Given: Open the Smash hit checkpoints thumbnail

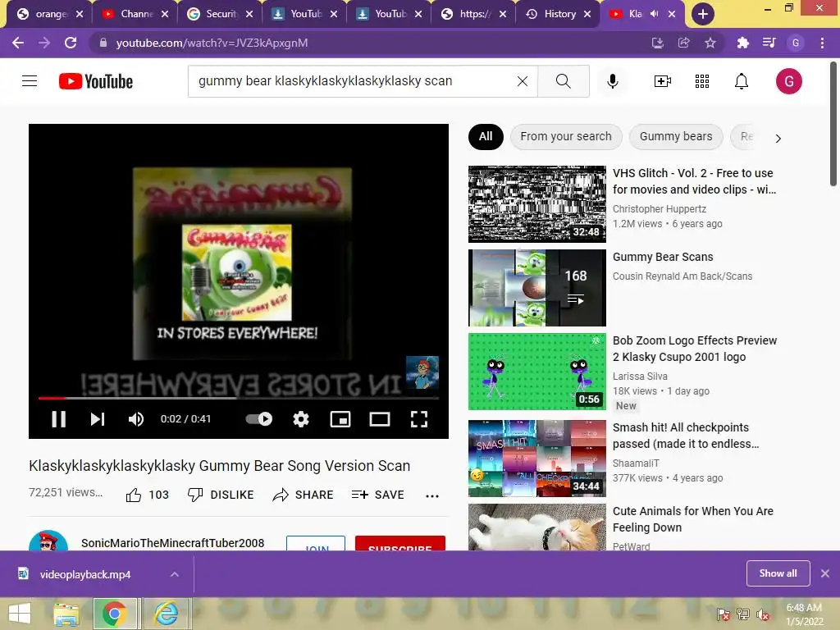Looking at the screenshot, I should click(537, 459).
